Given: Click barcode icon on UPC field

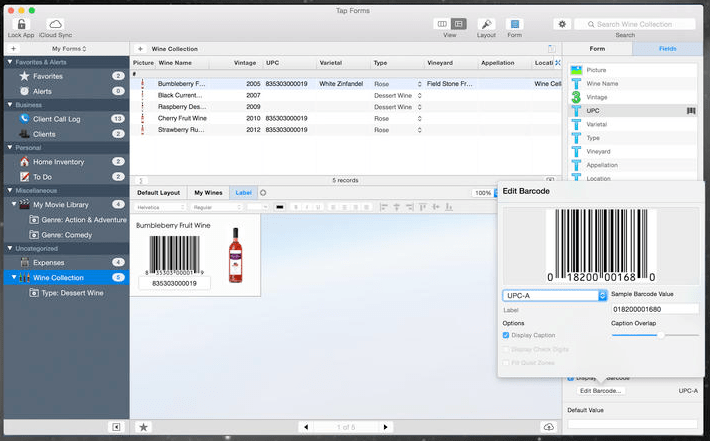Looking at the screenshot, I should click(691, 110).
